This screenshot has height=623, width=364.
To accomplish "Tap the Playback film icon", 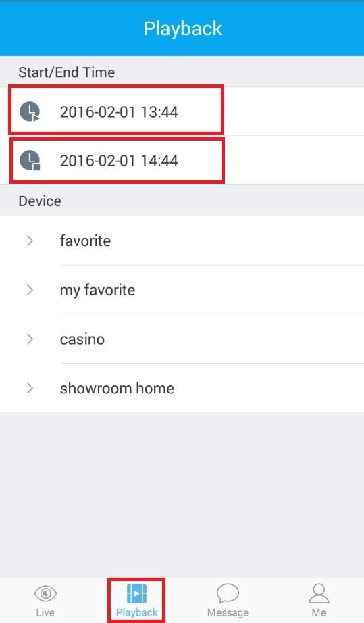I will [x=136, y=593].
